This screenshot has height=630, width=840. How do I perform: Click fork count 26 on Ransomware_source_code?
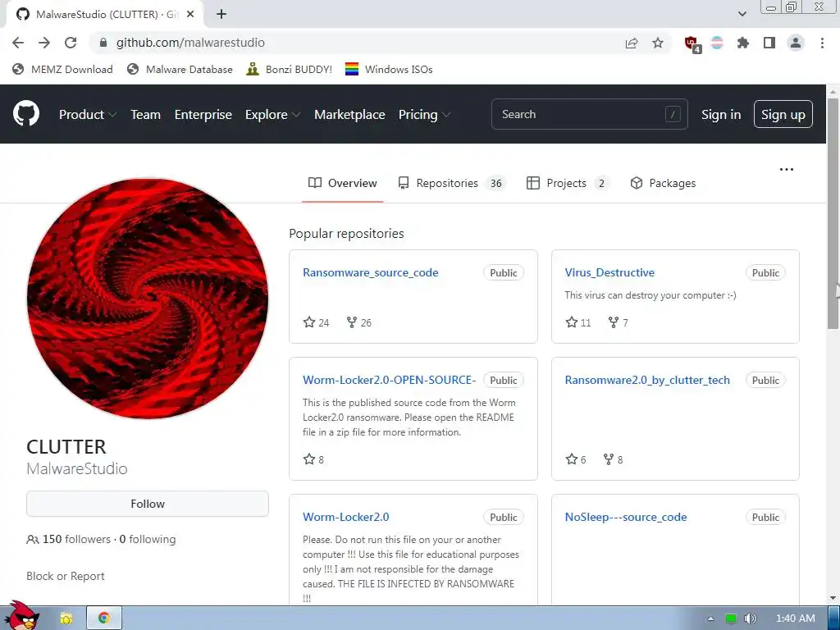pyautogui.click(x=359, y=322)
